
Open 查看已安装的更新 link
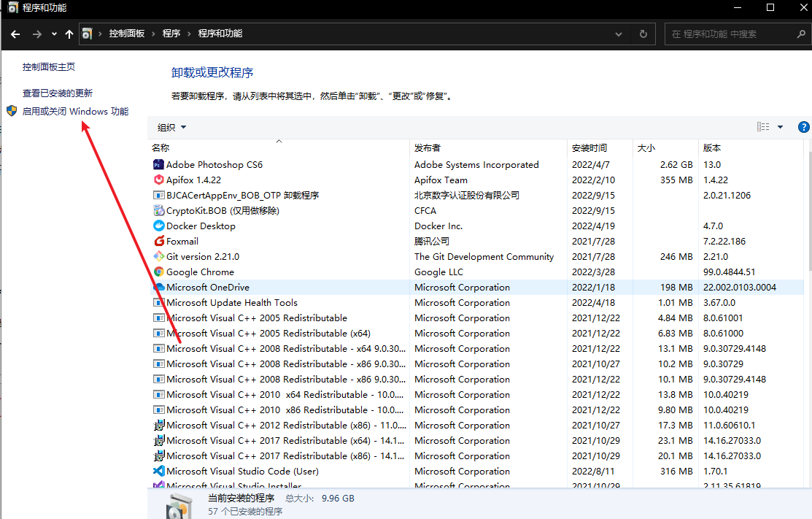(58, 93)
